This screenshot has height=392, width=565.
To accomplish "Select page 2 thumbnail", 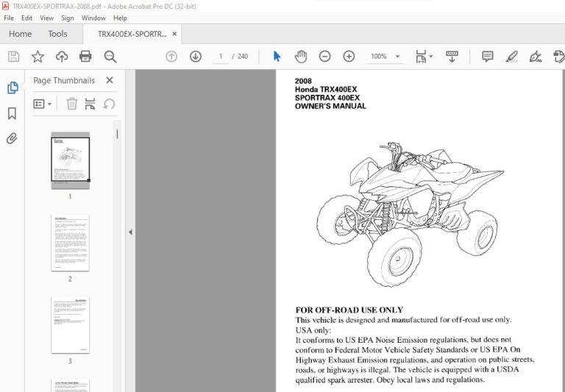I will tap(71, 243).
